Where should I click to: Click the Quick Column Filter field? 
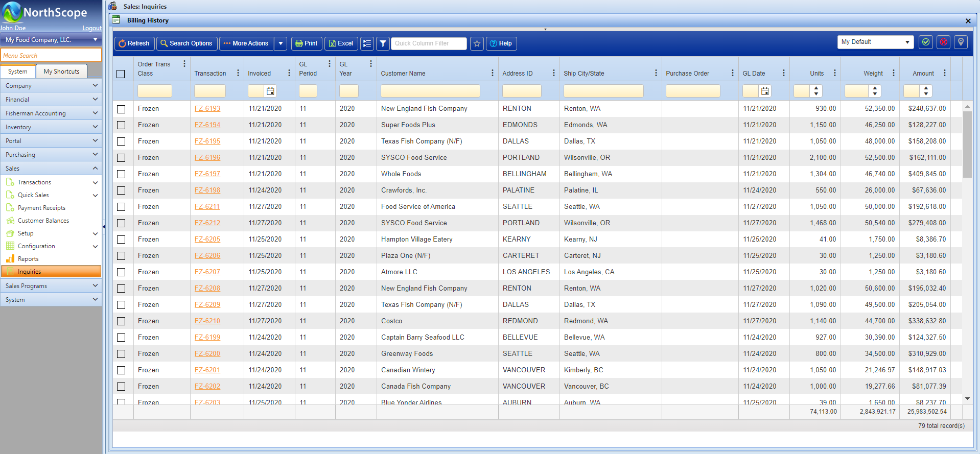(x=429, y=43)
